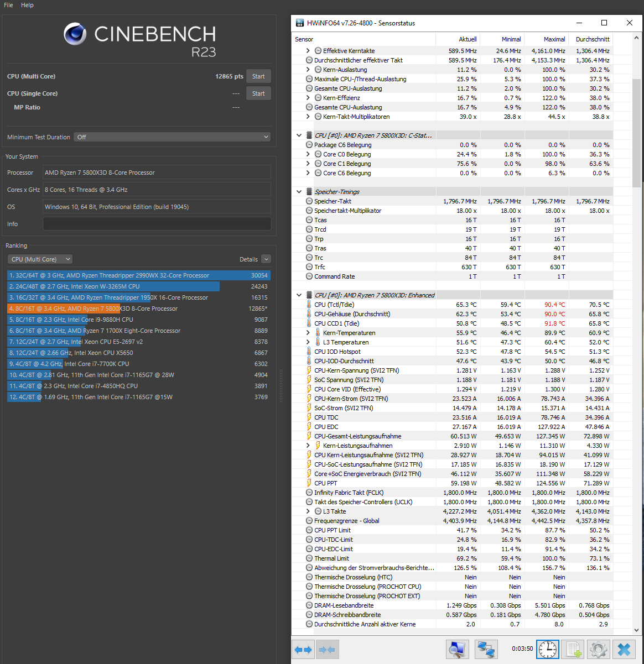Click the HWiNFO log file icon

coord(573,650)
